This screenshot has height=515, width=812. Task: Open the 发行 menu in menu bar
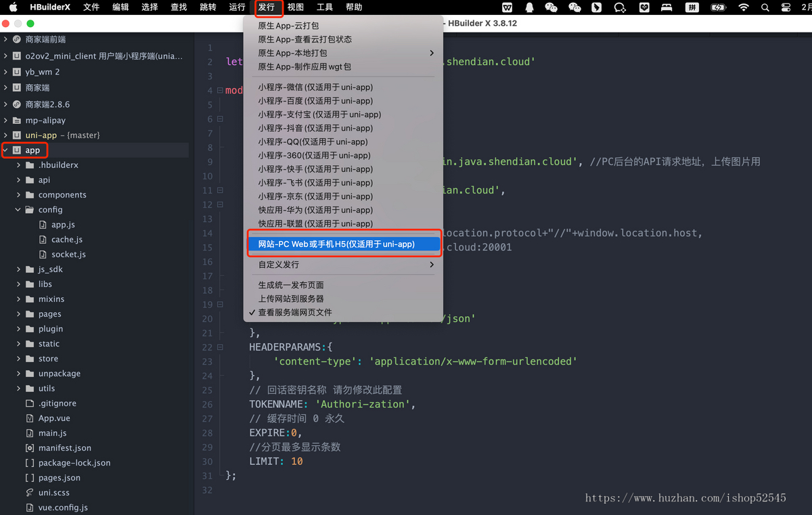267,7
